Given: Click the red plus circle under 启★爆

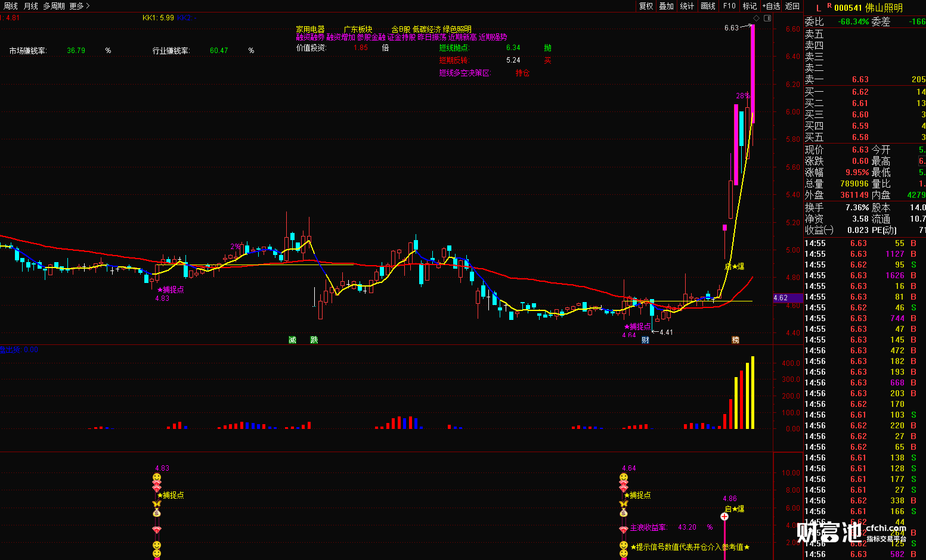Looking at the screenshot, I should pyautogui.click(x=724, y=517).
